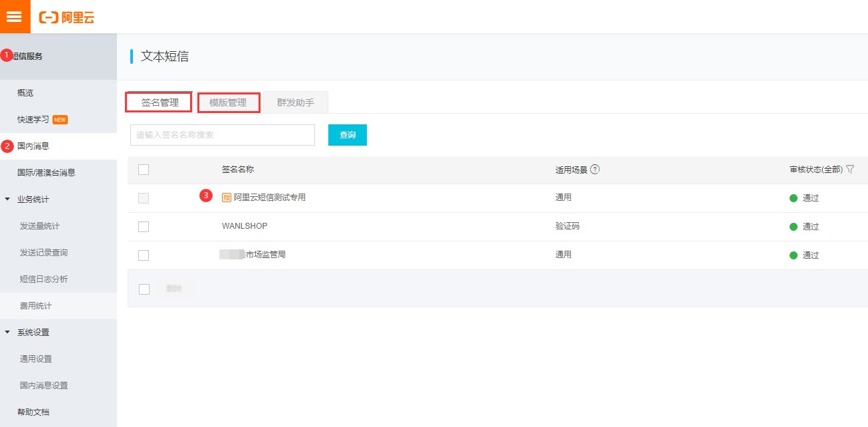
Task: Click the 查询 search button
Action: [348, 135]
